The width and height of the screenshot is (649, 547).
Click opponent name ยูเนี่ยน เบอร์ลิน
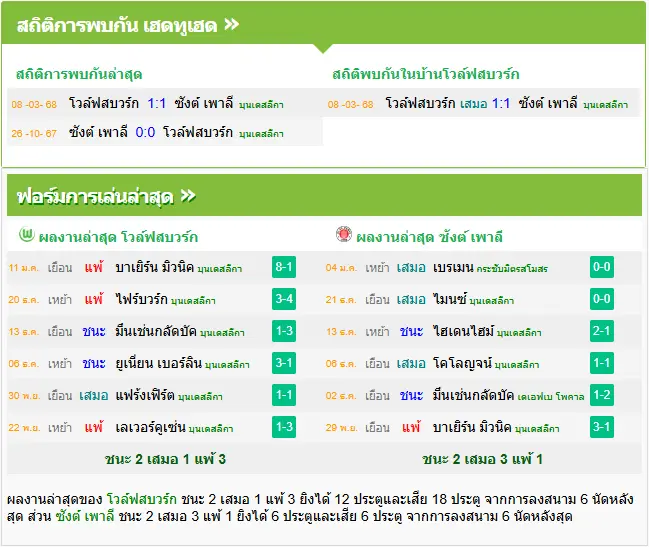[x=159, y=363]
